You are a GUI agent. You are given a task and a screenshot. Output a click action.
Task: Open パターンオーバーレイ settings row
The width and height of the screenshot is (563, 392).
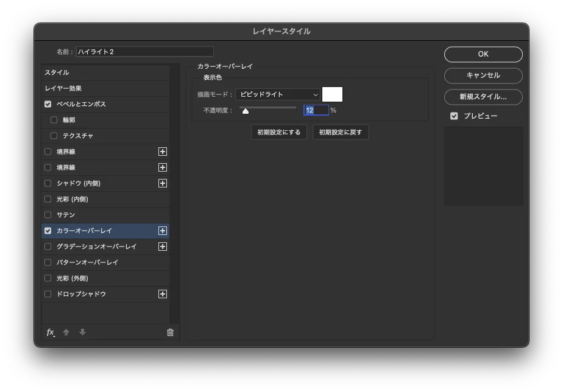coord(105,262)
